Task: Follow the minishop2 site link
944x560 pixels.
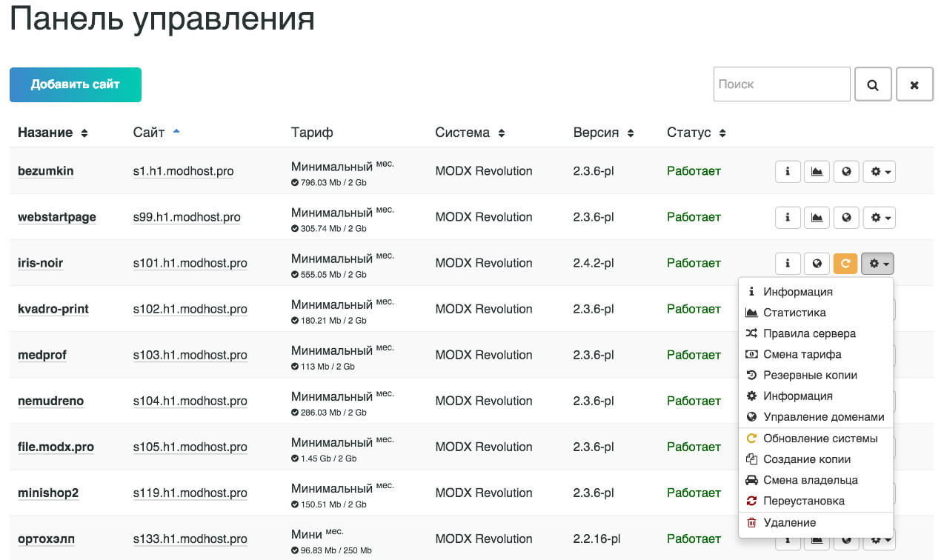Action: pos(48,493)
